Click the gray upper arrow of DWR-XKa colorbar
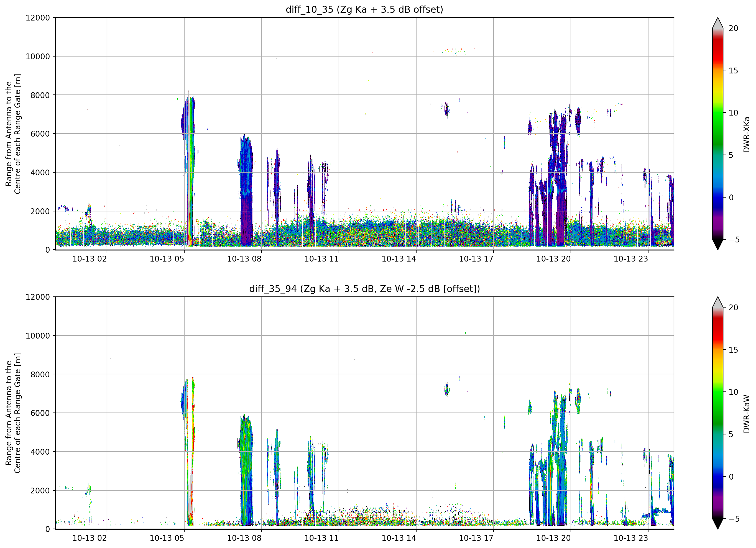 [x=718, y=23]
